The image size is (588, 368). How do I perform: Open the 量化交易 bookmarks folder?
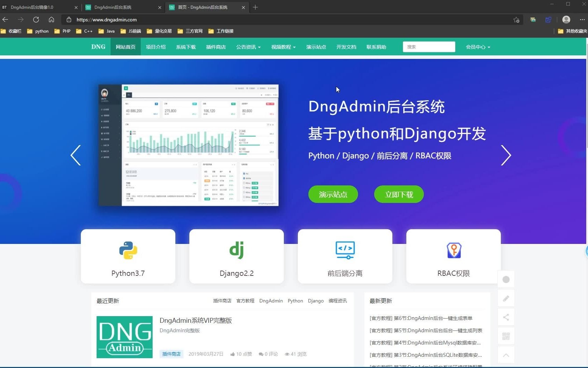pos(159,31)
